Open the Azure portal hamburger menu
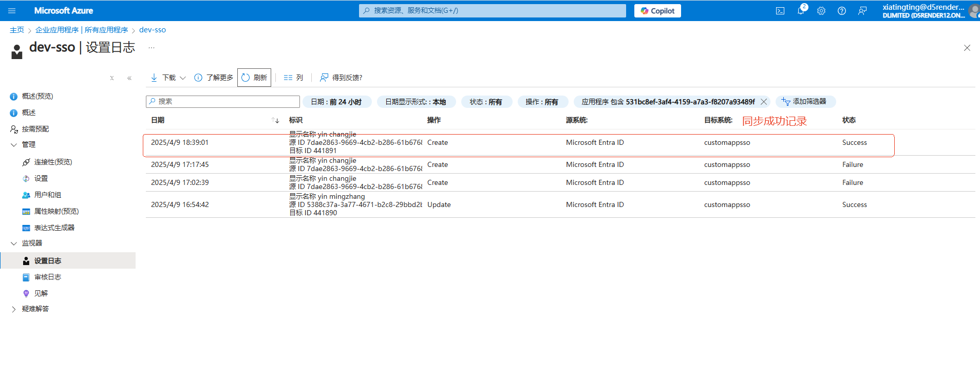 (x=12, y=11)
